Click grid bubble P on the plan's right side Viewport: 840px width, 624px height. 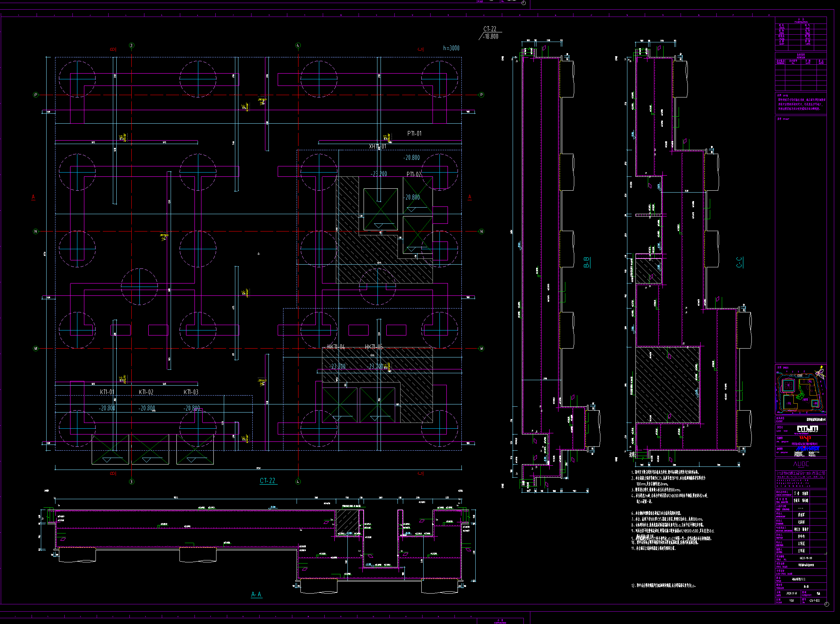(x=481, y=95)
